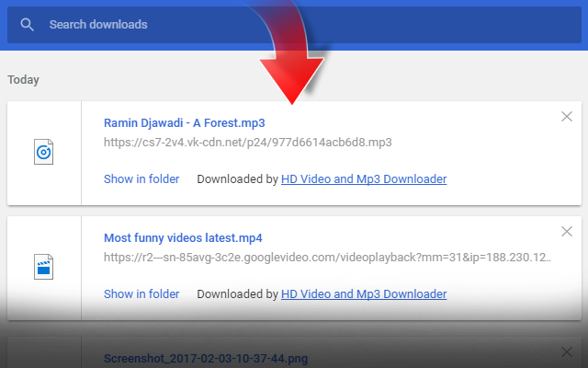Open Screenshot_2017-02-03-10-37-44.png file
Screen dimensions: 588x368
click(206, 359)
